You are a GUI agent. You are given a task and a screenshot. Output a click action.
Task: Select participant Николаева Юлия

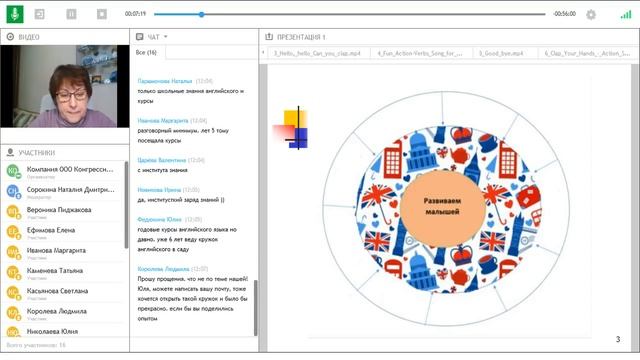pos(64,331)
